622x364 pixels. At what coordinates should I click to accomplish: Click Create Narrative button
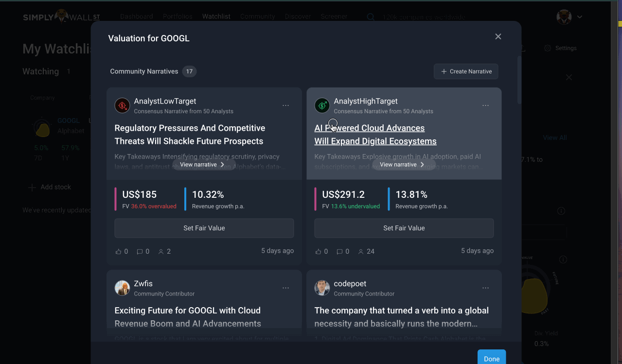466,71
